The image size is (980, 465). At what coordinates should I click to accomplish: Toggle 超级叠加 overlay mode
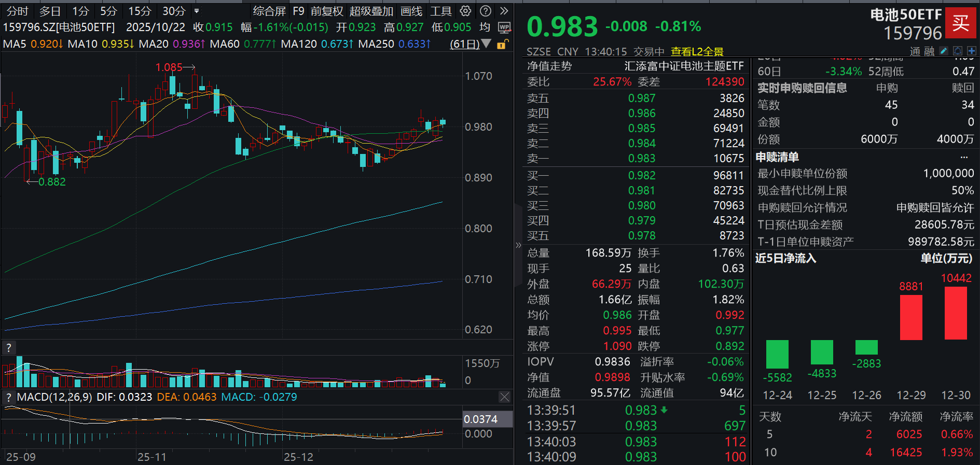point(371,11)
